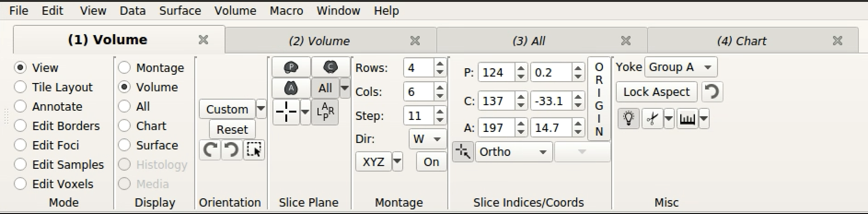Image resolution: width=868 pixels, height=214 pixels.
Task: Open the All slice plane dropdown arrow
Action: [344, 88]
